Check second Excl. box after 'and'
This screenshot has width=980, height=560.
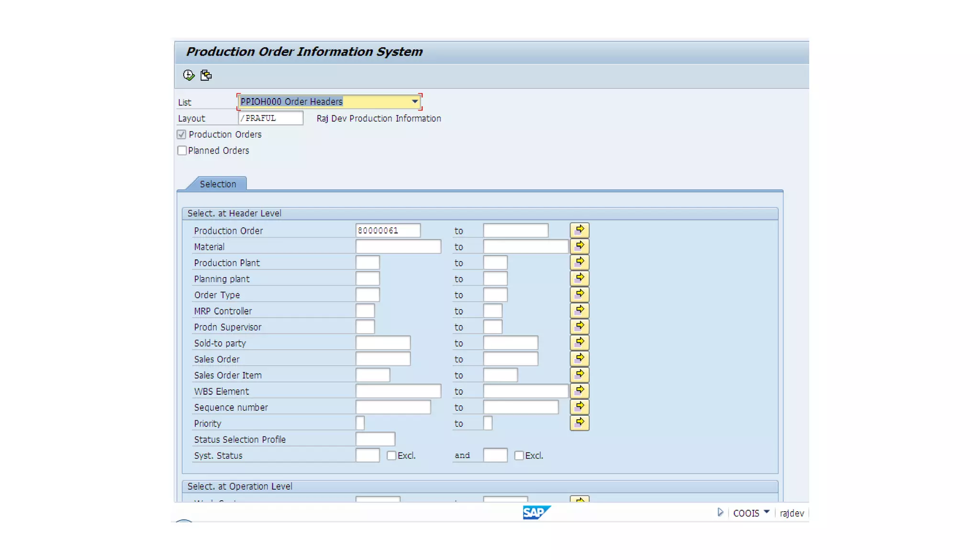point(519,456)
